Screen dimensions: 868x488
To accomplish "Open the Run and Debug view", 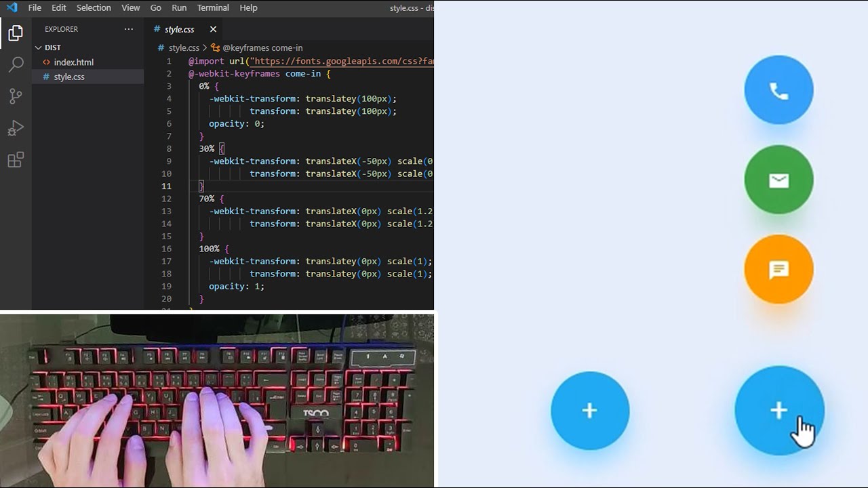I will (16, 128).
